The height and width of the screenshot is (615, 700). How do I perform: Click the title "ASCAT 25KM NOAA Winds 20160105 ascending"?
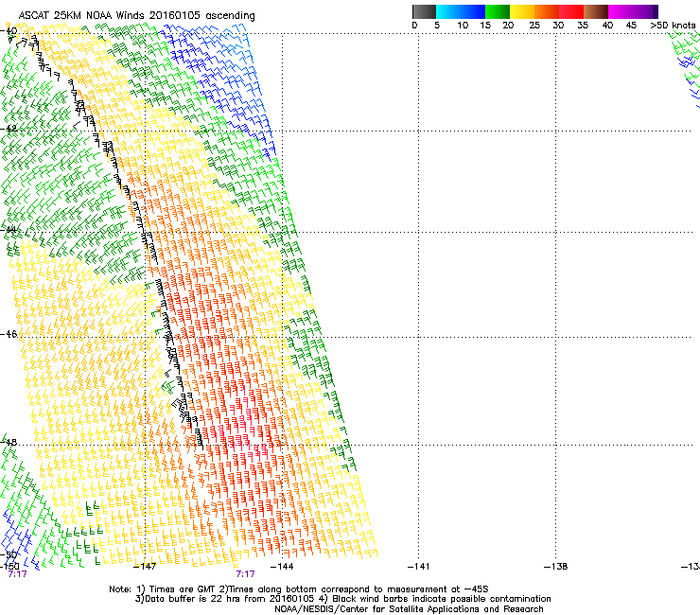pos(136,16)
